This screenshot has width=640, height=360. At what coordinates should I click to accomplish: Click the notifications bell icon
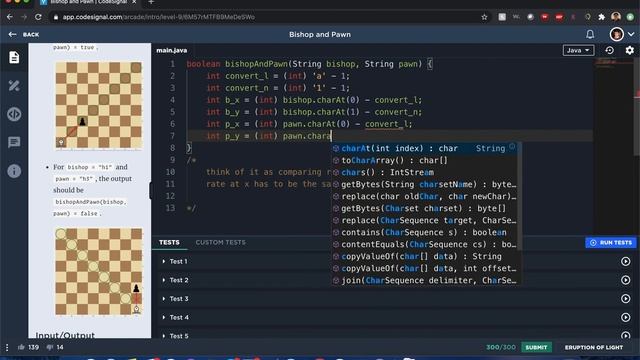(x=590, y=34)
